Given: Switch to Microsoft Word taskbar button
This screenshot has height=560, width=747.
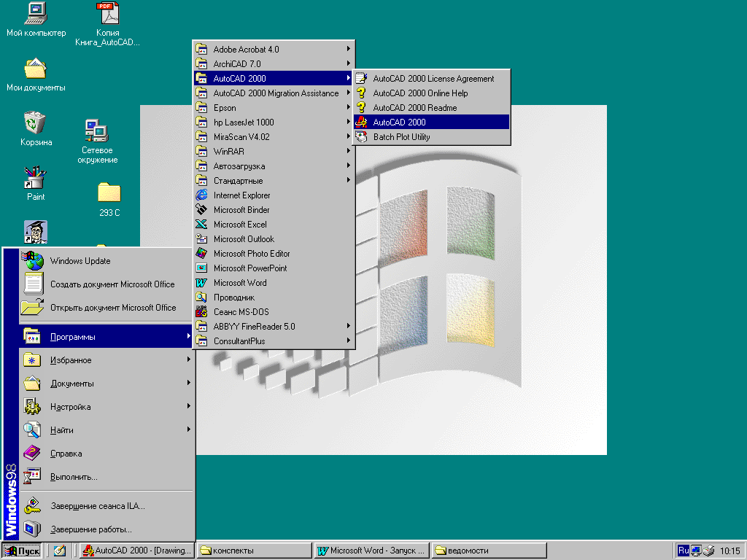Looking at the screenshot, I should tap(371, 551).
